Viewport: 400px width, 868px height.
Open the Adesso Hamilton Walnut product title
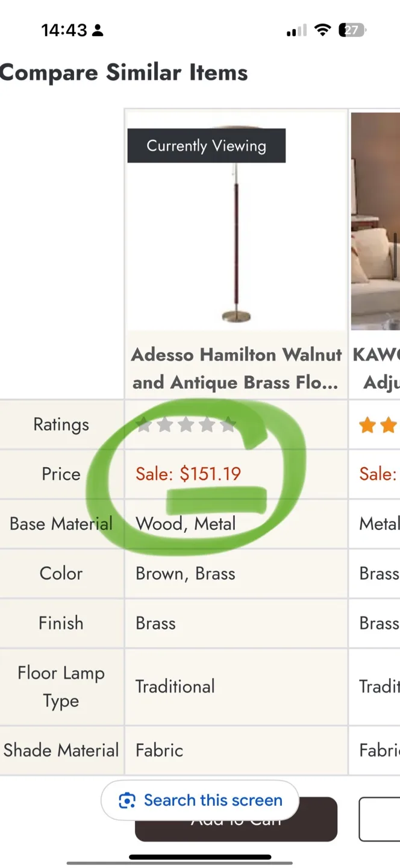[236, 368]
